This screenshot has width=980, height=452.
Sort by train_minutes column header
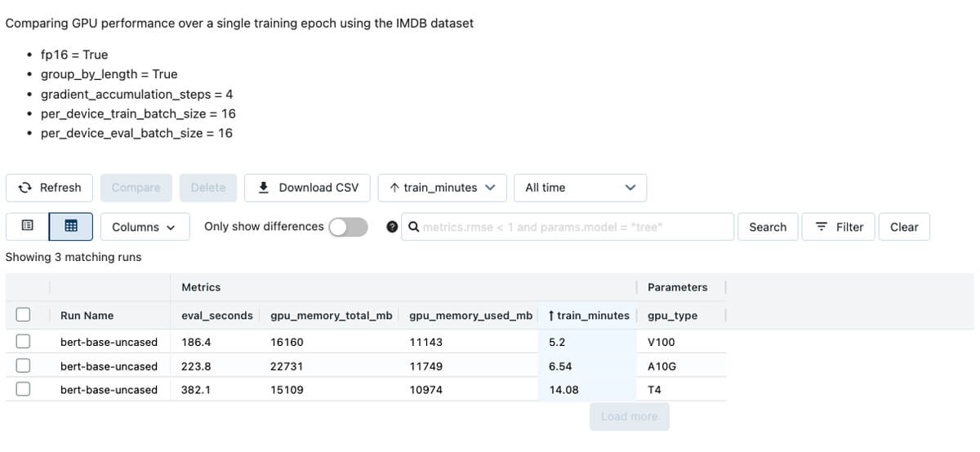point(589,316)
